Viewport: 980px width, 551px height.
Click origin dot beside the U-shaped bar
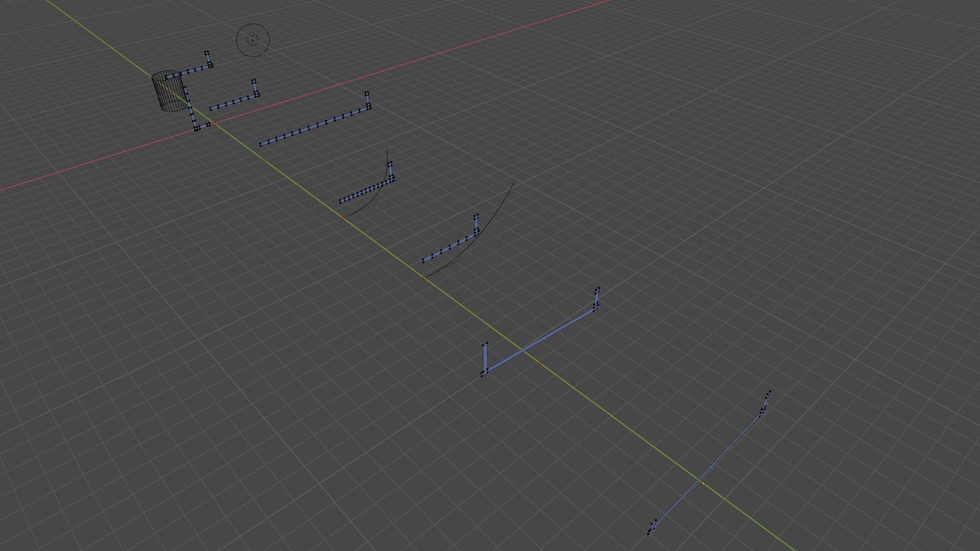point(540,363)
